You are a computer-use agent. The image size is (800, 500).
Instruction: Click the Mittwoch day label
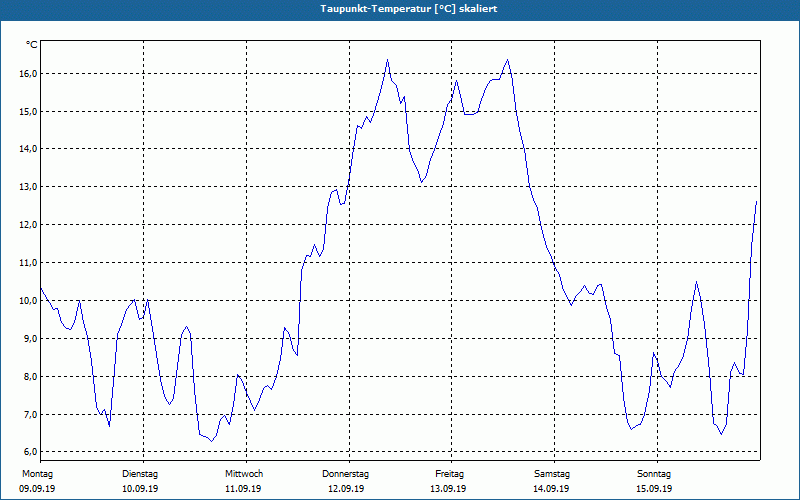click(244, 474)
